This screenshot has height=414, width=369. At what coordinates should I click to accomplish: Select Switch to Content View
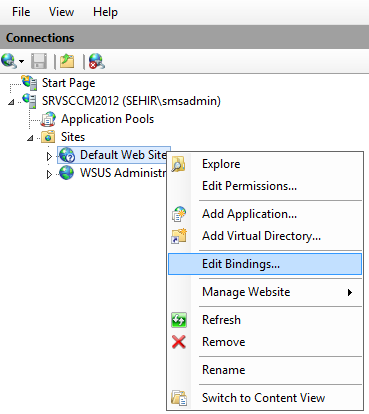tap(265, 398)
